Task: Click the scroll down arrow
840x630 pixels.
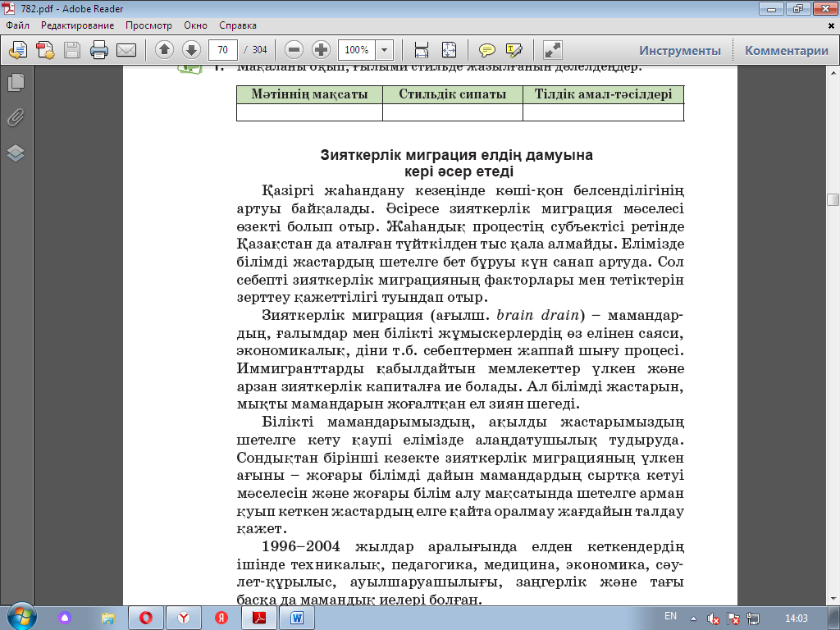Action: tap(833, 598)
